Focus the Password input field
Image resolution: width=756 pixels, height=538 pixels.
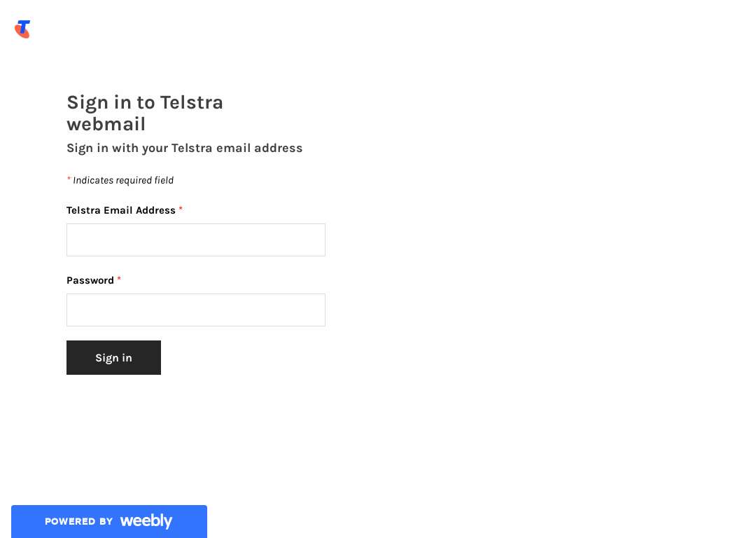(196, 310)
